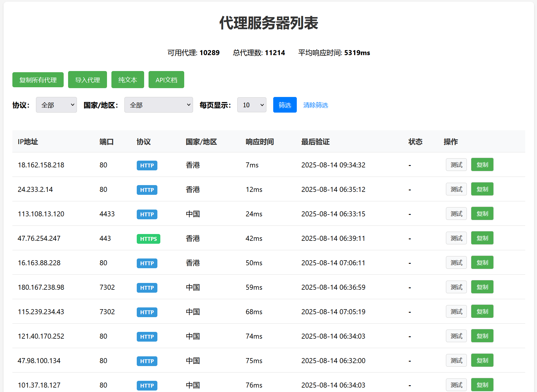Copy proxy 115.239.234.43
The width and height of the screenshot is (537, 392).
482,312
